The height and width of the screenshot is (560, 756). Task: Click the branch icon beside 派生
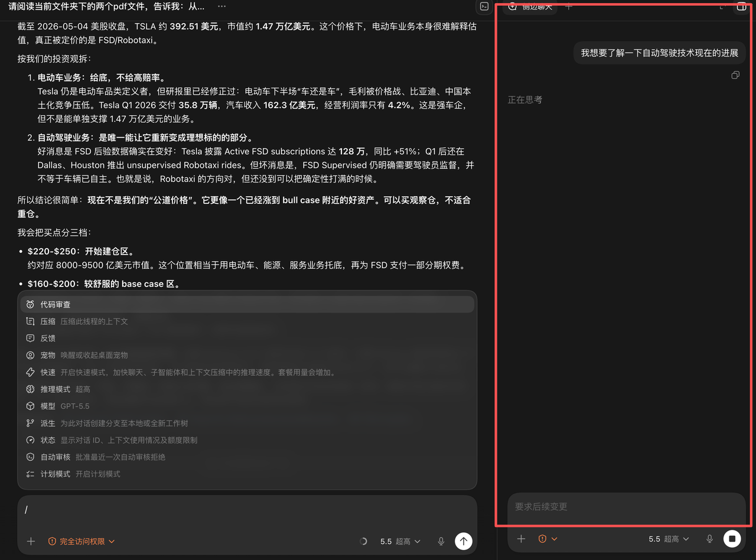pyautogui.click(x=30, y=423)
